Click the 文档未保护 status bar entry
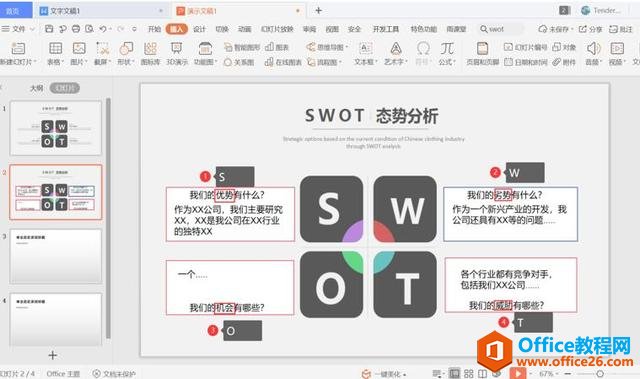The height and width of the screenshot is (379, 640). [x=114, y=373]
